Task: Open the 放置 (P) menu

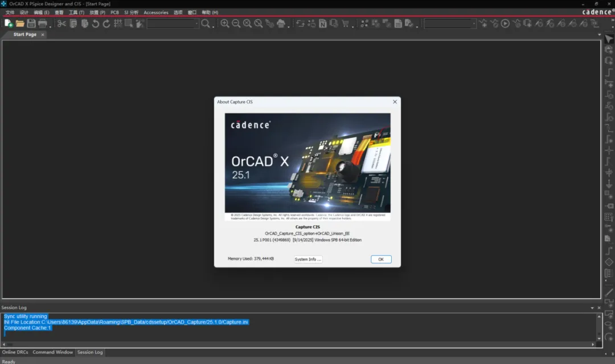Action: 97,13
